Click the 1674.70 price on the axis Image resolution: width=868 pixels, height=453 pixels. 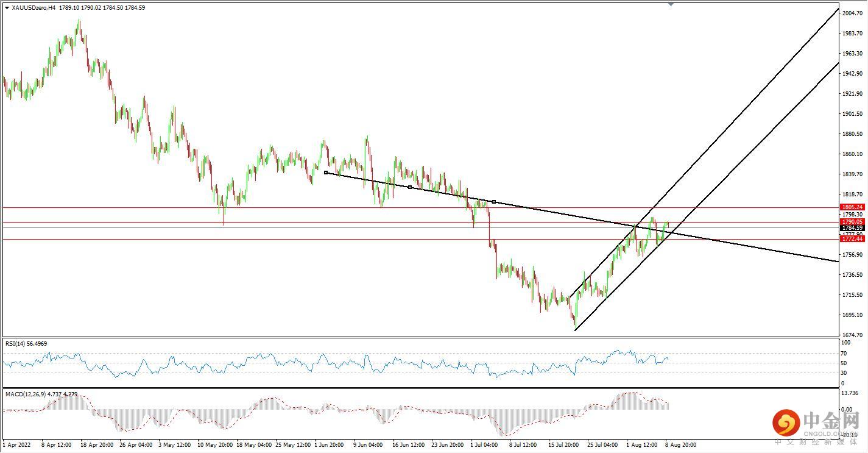coord(852,335)
